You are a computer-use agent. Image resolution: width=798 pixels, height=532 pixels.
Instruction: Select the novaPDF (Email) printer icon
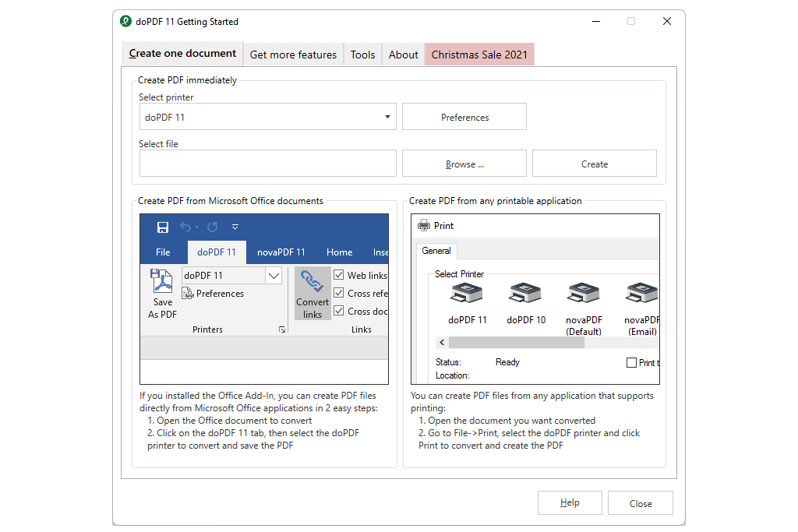tap(642, 294)
